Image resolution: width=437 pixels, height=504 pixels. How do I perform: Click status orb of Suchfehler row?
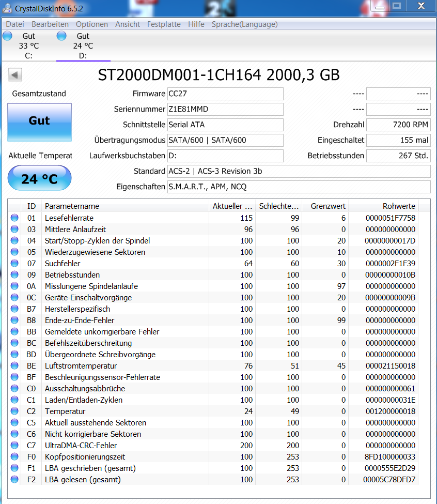click(14, 263)
